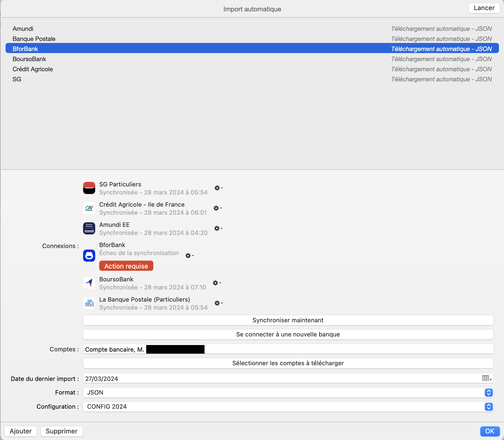Open the Configuration CONFIG 2024 dropdown
The image size is (504, 440).
(288, 407)
